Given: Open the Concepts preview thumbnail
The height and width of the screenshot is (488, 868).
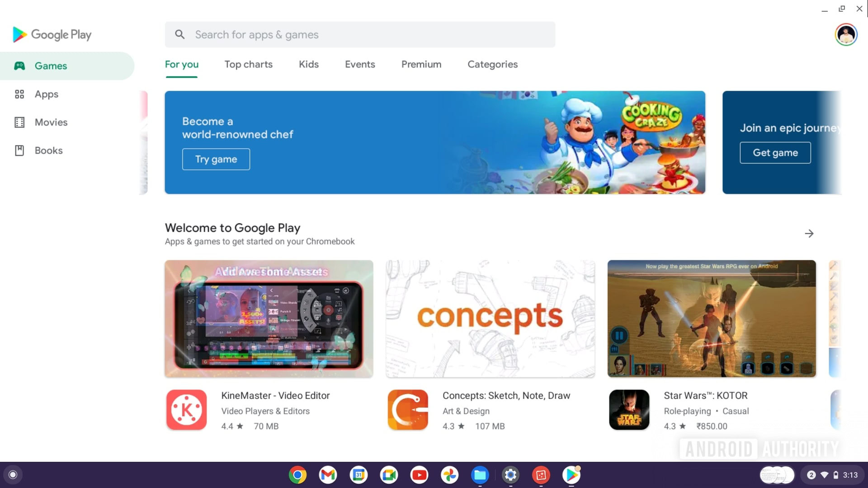Looking at the screenshot, I should 490,319.
